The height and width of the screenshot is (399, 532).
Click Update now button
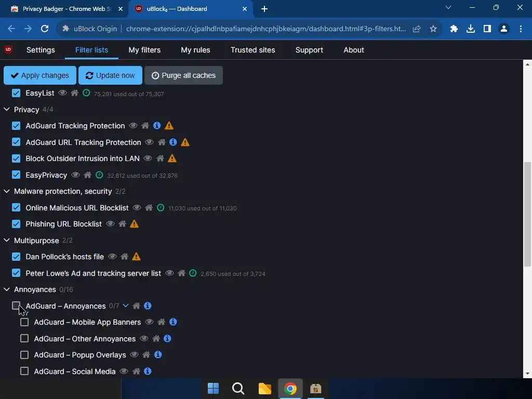tap(110, 75)
